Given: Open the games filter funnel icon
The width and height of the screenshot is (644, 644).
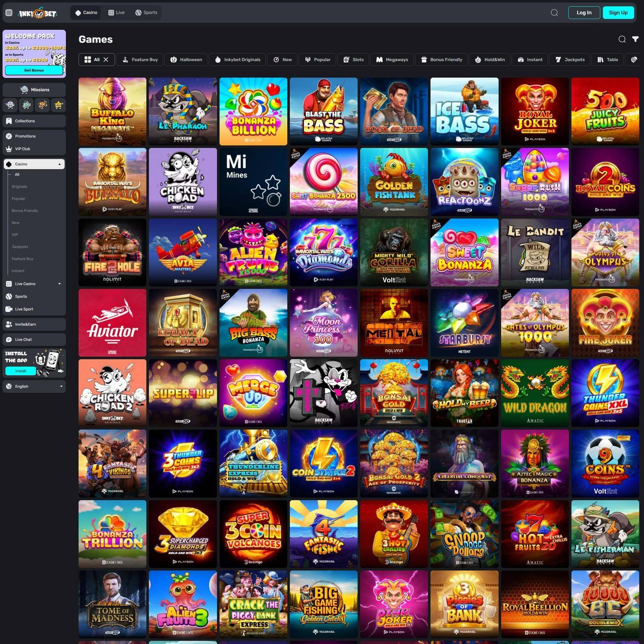Looking at the screenshot, I should point(635,39).
